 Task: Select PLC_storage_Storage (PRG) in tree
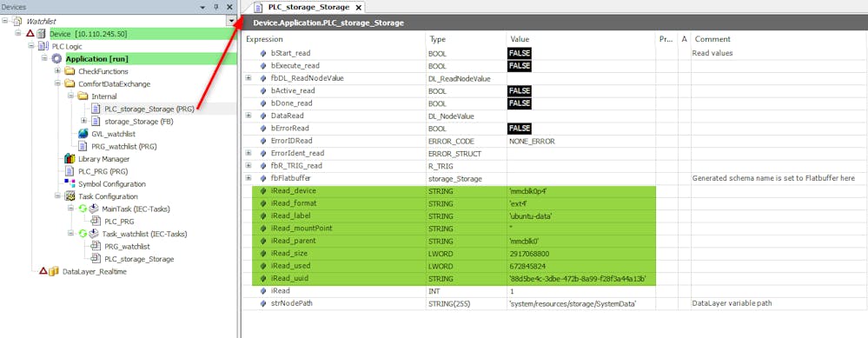[x=149, y=109]
